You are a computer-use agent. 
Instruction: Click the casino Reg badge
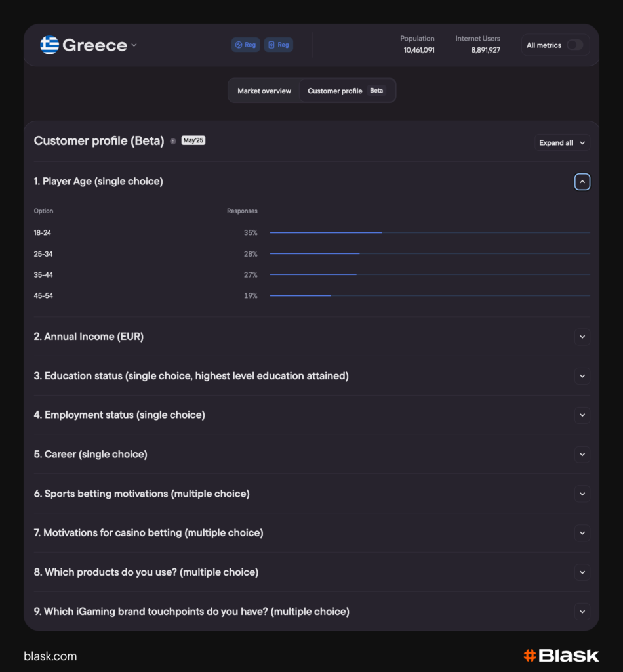[x=278, y=45]
